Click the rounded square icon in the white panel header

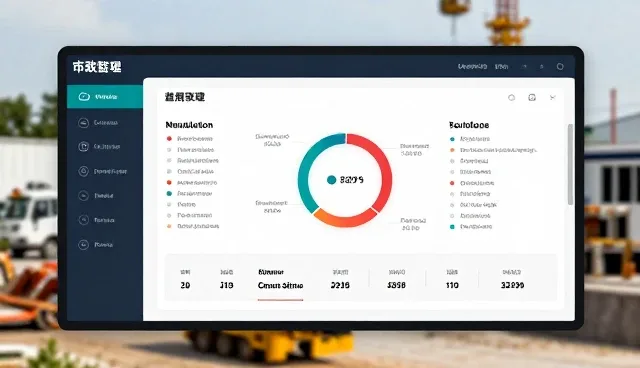point(532,98)
